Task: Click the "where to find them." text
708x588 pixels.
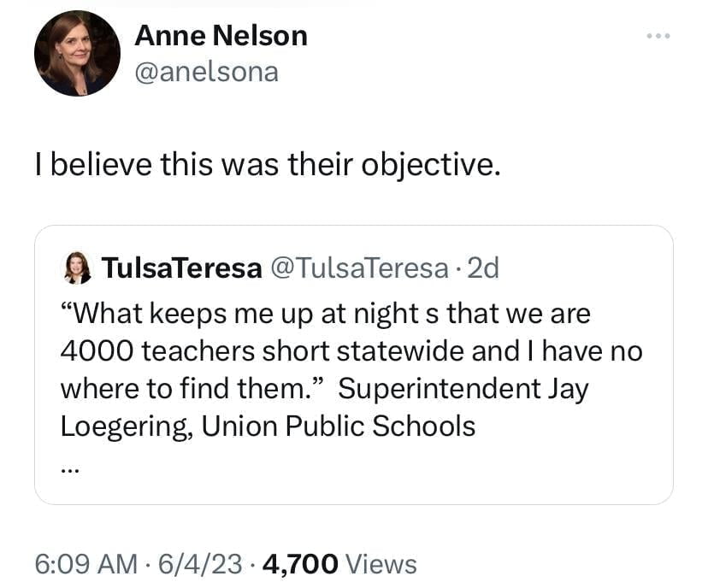Action: tap(192, 389)
